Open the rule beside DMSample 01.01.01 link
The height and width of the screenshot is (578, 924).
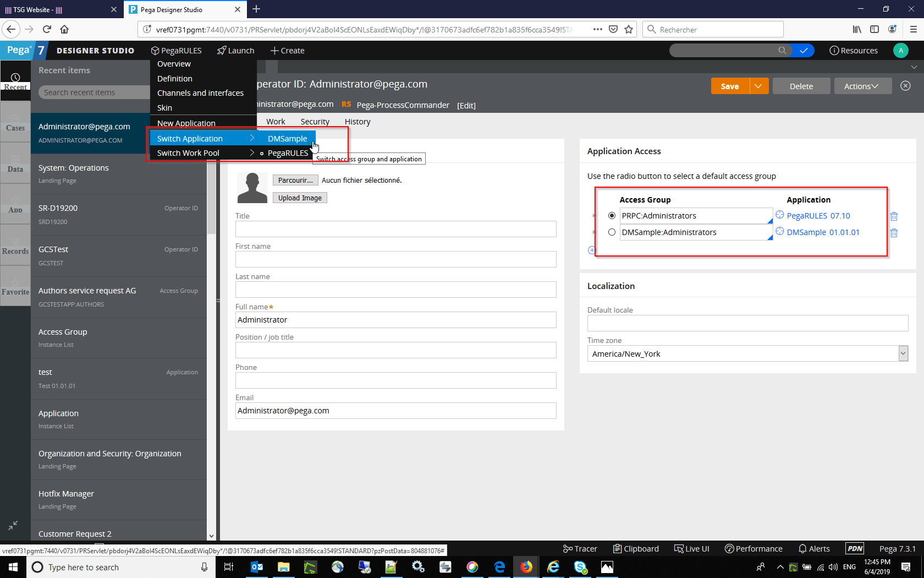click(x=779, y=232)
